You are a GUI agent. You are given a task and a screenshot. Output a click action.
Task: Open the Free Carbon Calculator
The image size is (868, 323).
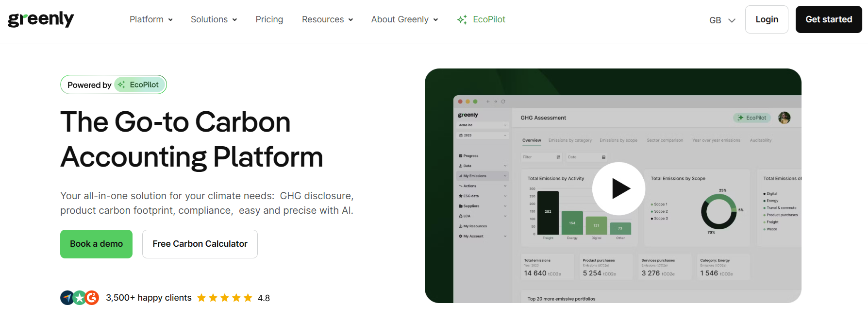(x=200, y=244)
